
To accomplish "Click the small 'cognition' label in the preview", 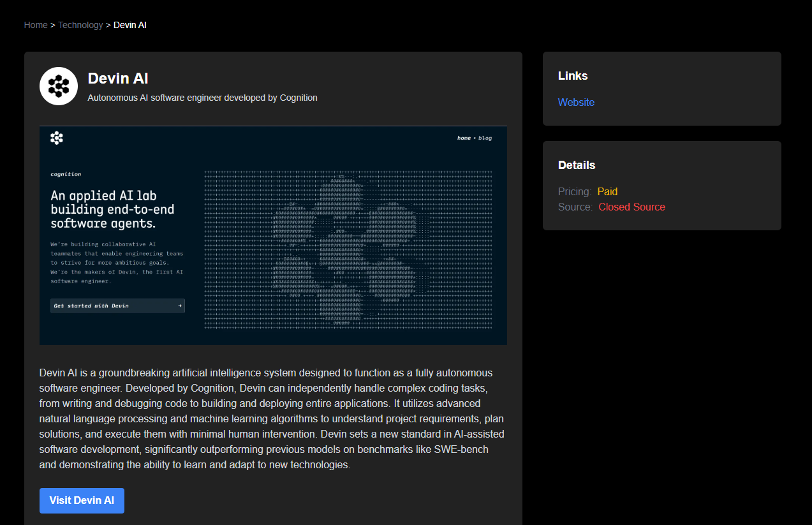I will (x=66, y=174).
